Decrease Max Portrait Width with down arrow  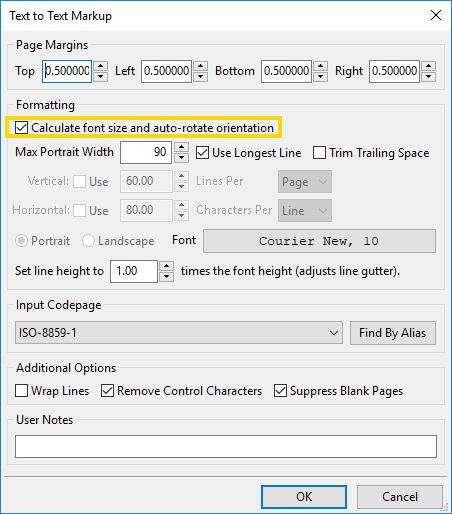pyautogui.click(x=181, y=158)
